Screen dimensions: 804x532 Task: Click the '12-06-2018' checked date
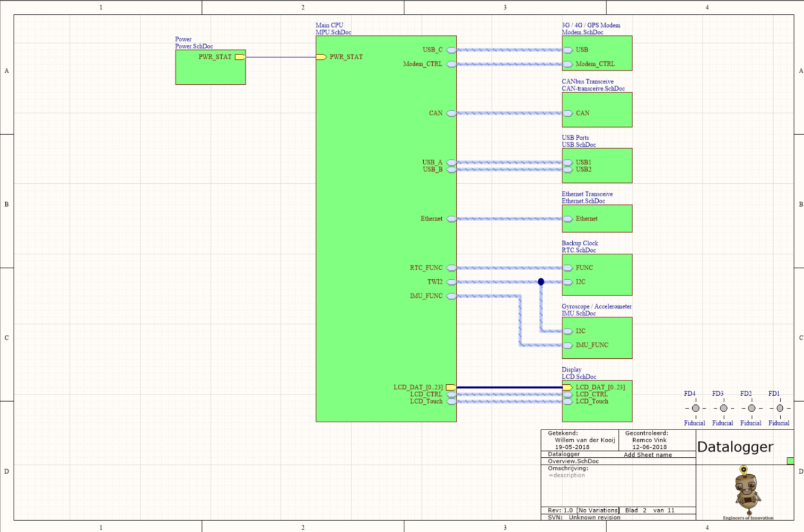[x=649, y=447]
